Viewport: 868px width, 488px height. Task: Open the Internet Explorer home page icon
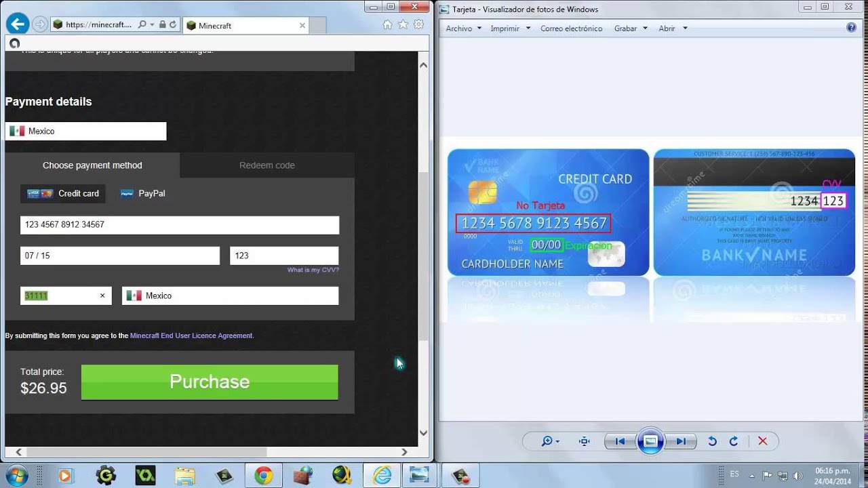pyautogui.click(x=387, y=24)
